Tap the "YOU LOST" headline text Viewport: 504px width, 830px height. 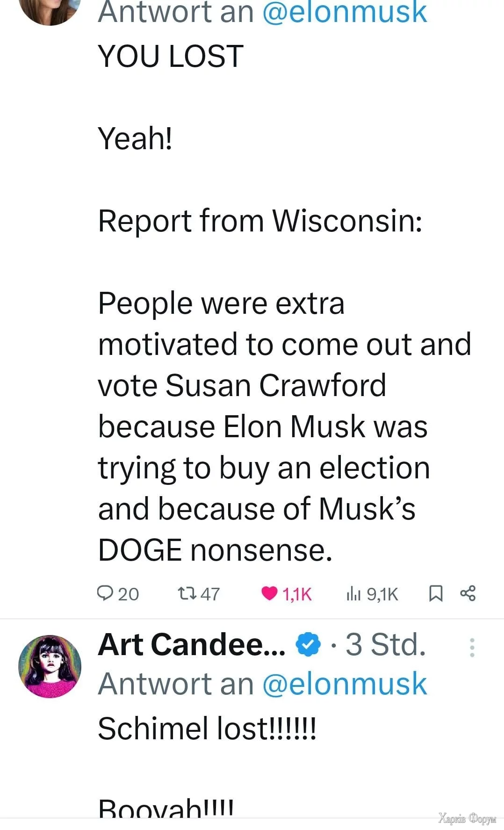click(x=171, y=56)
